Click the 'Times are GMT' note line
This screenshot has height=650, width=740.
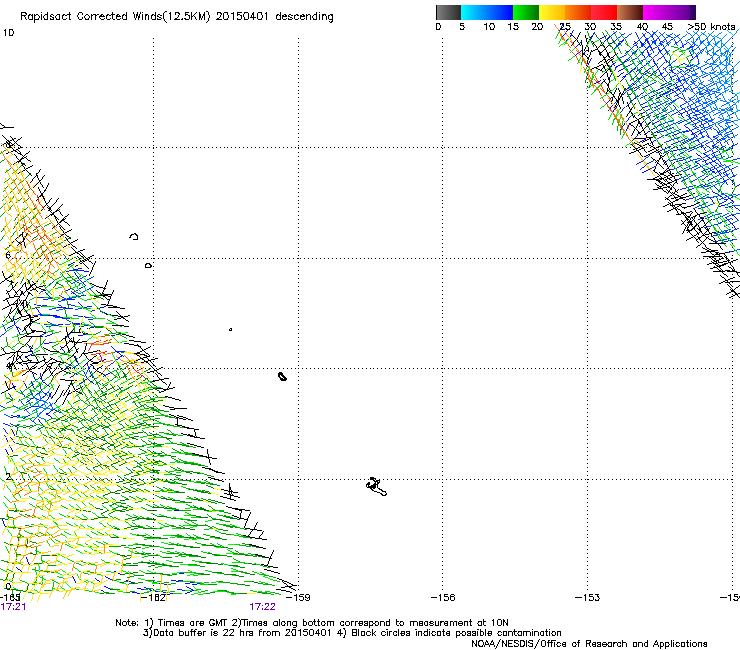click(x=312, y=623)
